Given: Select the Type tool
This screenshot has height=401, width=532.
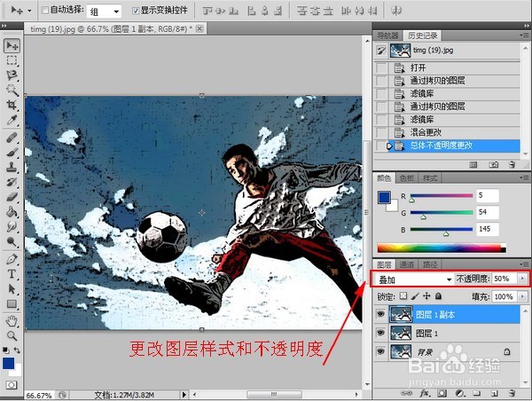Looking at the screenshot, I should pyautogui.click(x=12, y=273).
